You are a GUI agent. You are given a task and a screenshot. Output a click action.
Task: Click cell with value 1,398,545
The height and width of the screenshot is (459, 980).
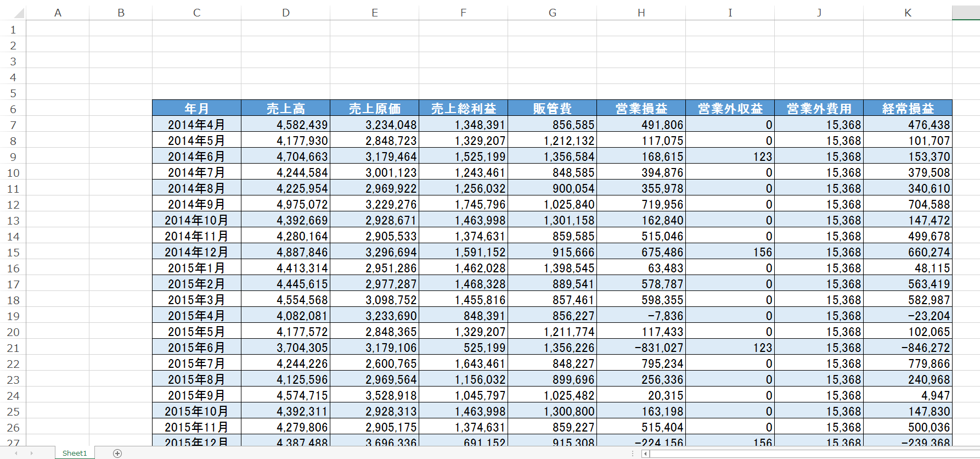tap(552, 268)
